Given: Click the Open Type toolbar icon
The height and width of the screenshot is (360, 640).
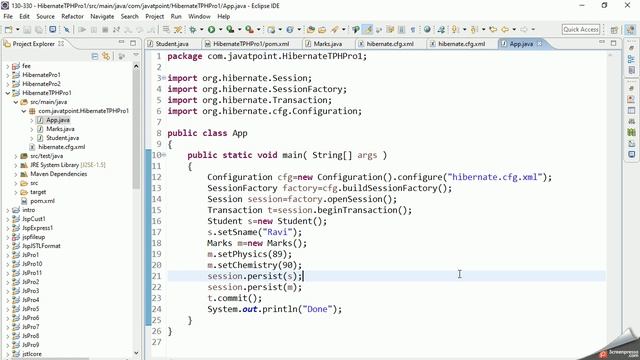Looking at the screenshot, I should [311, 29].
